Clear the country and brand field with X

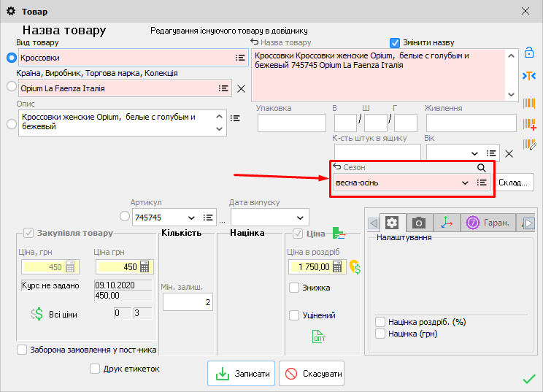(242, 88)
